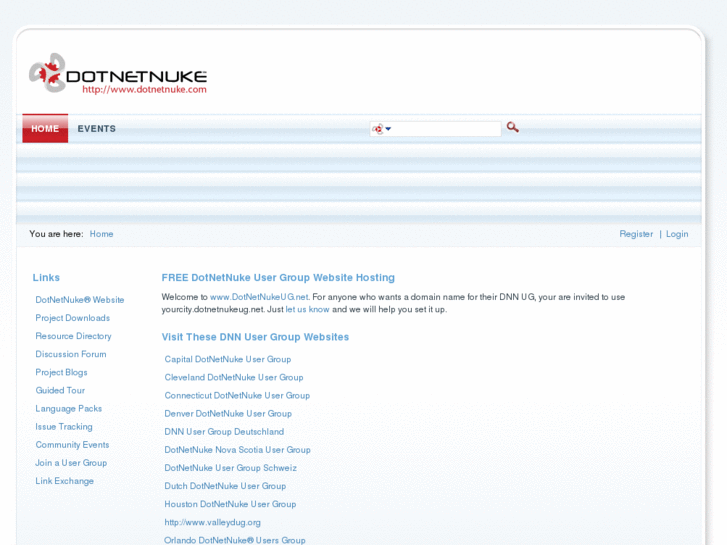Open Link Exchange link

64,481
